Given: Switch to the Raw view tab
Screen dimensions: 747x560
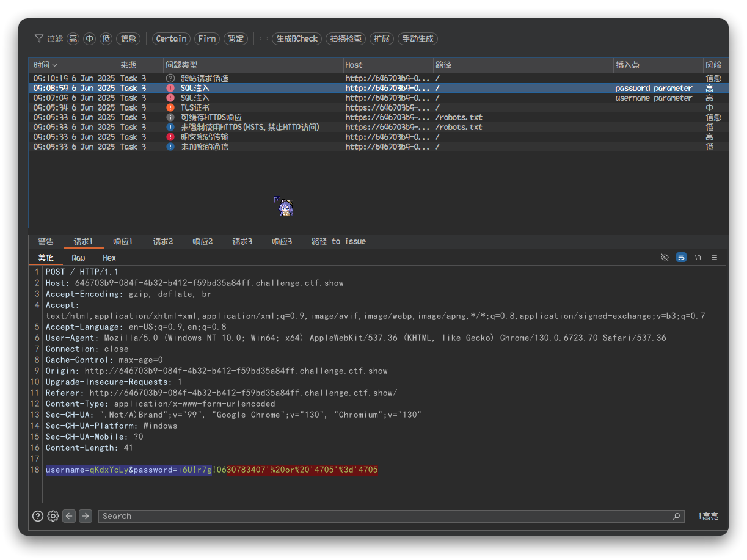Looking at the screenshot, I should tap(78, 258).
